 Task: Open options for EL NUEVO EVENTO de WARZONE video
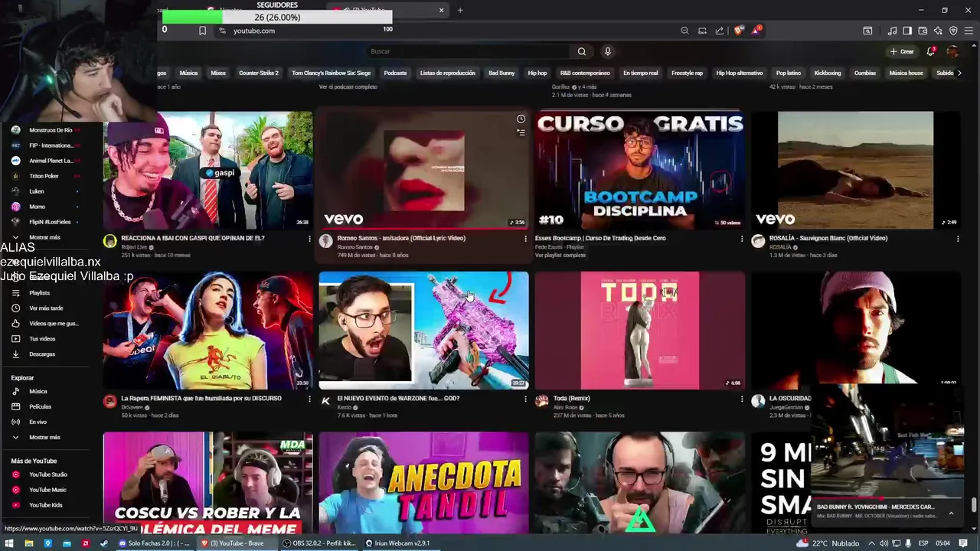point(525,399)
